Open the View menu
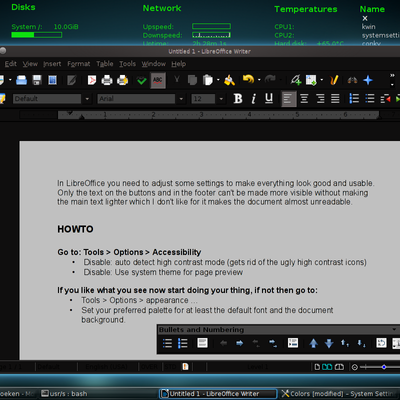 [x=30, y=64]
